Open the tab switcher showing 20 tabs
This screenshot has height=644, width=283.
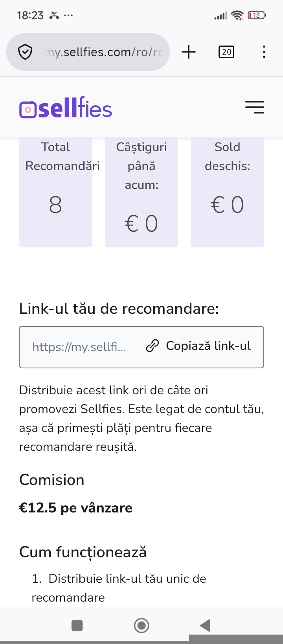click(226, 52)
